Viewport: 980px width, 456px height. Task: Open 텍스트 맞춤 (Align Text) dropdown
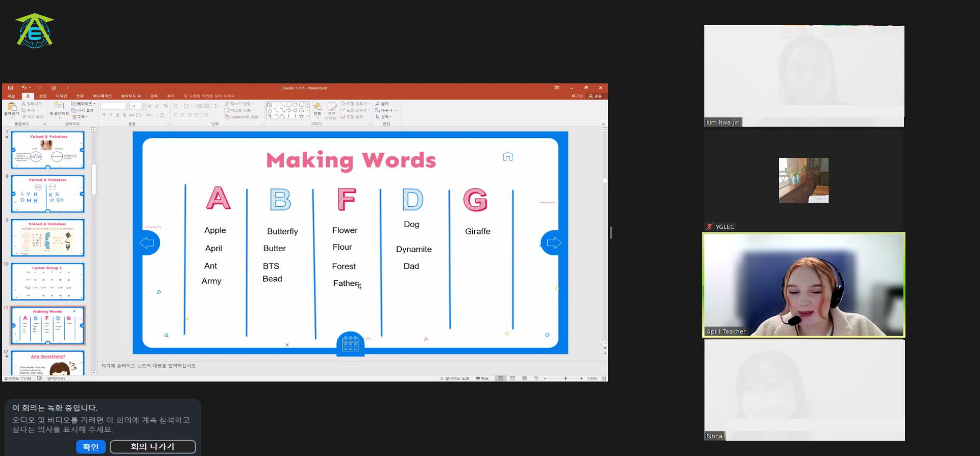click(x=239, y=110)
